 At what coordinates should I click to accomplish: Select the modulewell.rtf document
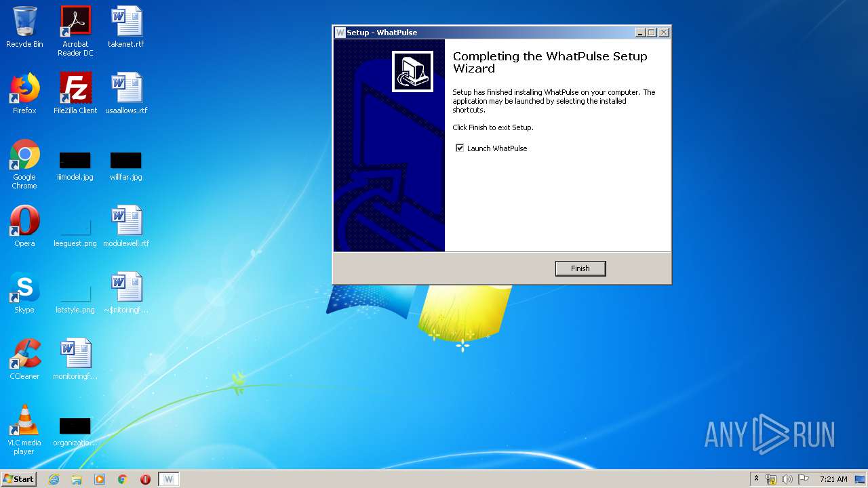(126, 226)
